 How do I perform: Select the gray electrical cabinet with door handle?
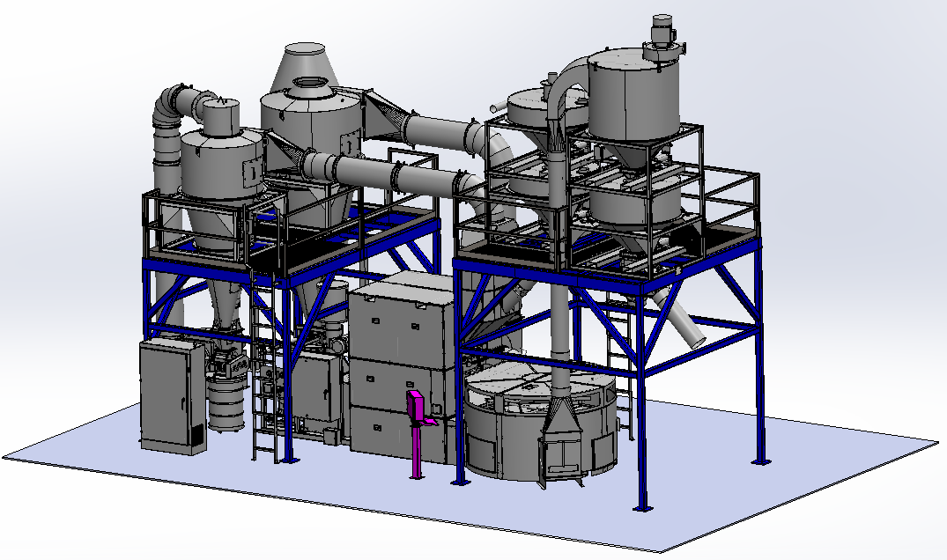(x=172, y=396)
